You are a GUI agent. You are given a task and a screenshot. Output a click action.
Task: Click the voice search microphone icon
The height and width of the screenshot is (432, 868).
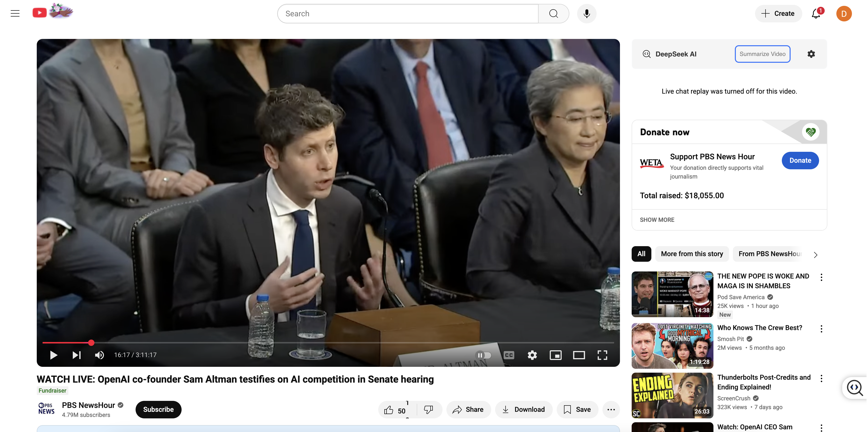587,13
